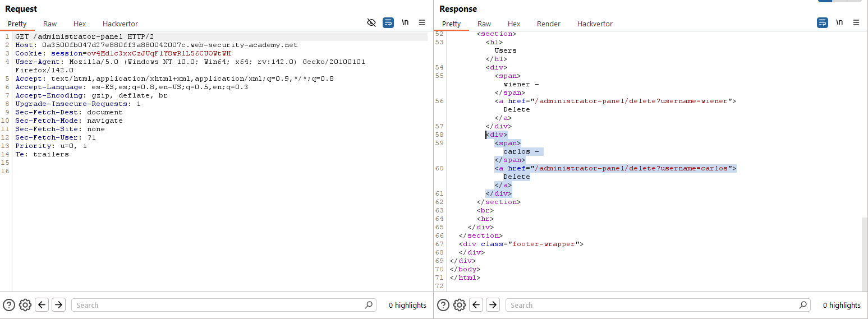Jump to previous match in Response search
Viewport: 868px width, 319px height.
(476, 305)
